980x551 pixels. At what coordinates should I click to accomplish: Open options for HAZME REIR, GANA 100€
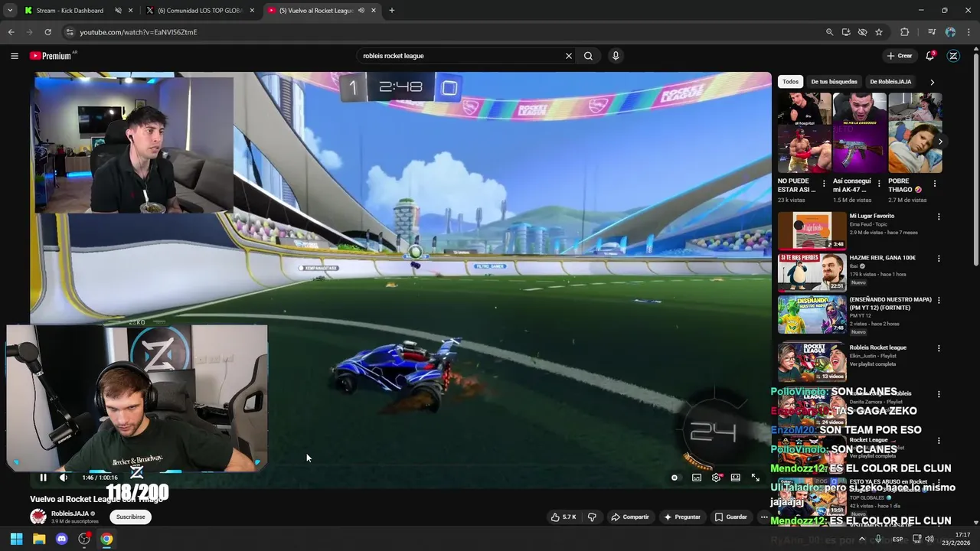(939, 259)
